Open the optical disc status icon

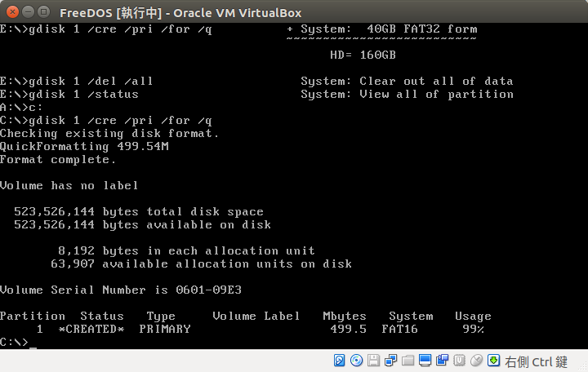tap(356, 361)
